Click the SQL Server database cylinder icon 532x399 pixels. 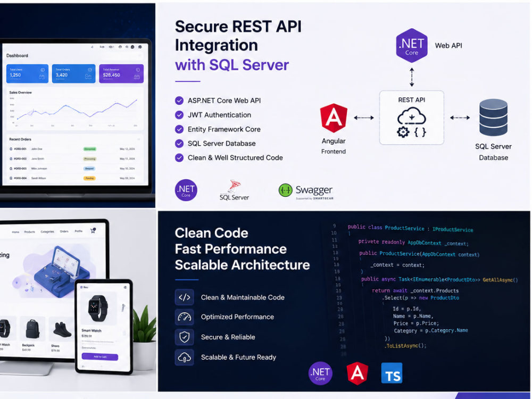point(493,118)
